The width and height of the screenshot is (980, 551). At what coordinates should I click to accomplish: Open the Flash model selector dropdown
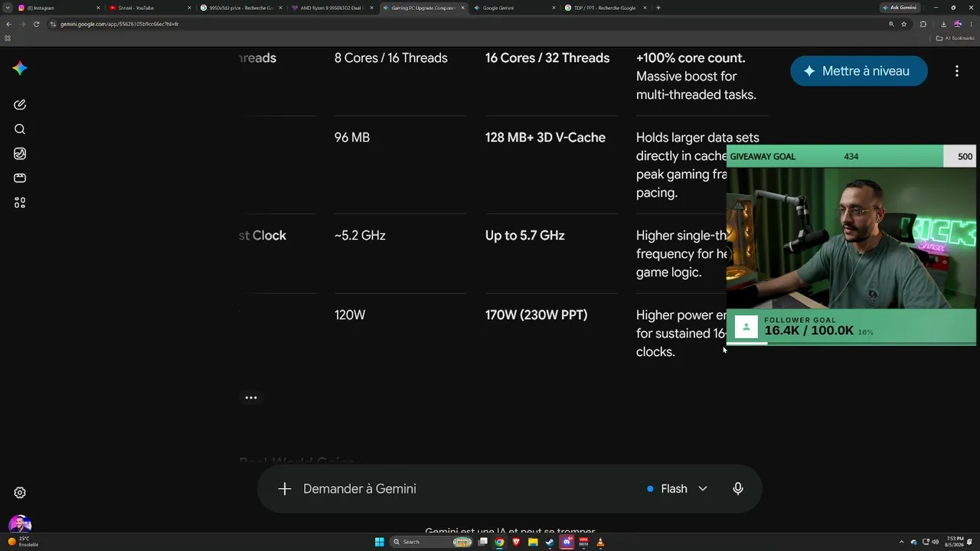(x=677, y=489)
